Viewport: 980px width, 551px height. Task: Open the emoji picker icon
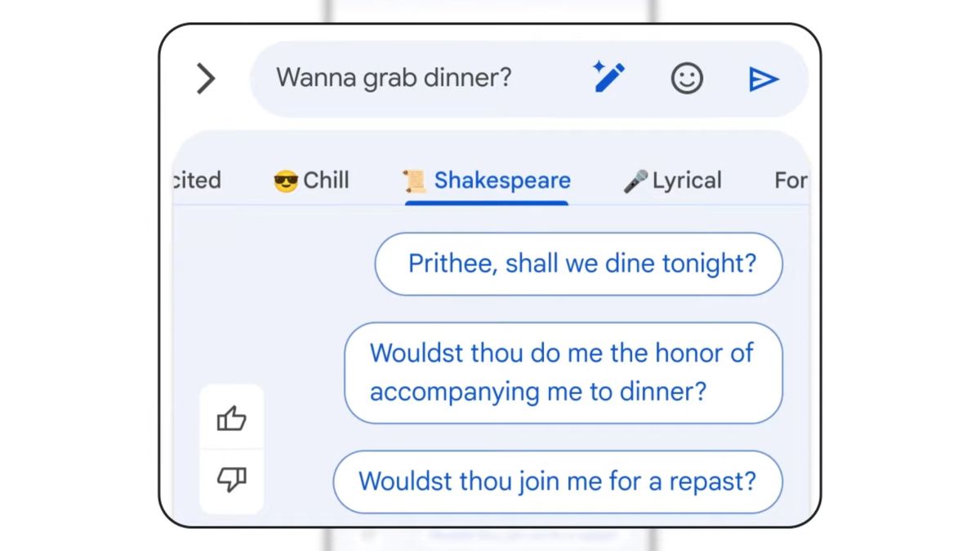687,78
